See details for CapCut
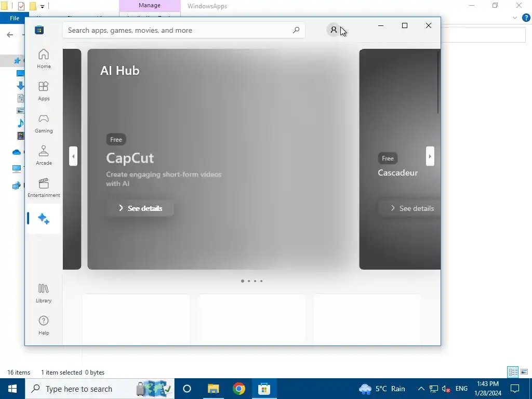The width and height of the screenshot is (532, 399). tap(140, 208)
